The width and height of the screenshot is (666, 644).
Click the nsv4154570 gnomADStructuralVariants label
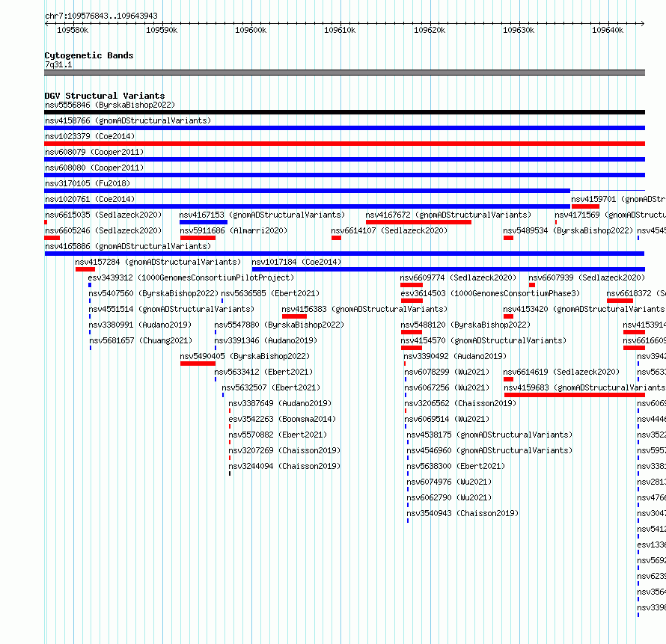pos(483,340)
